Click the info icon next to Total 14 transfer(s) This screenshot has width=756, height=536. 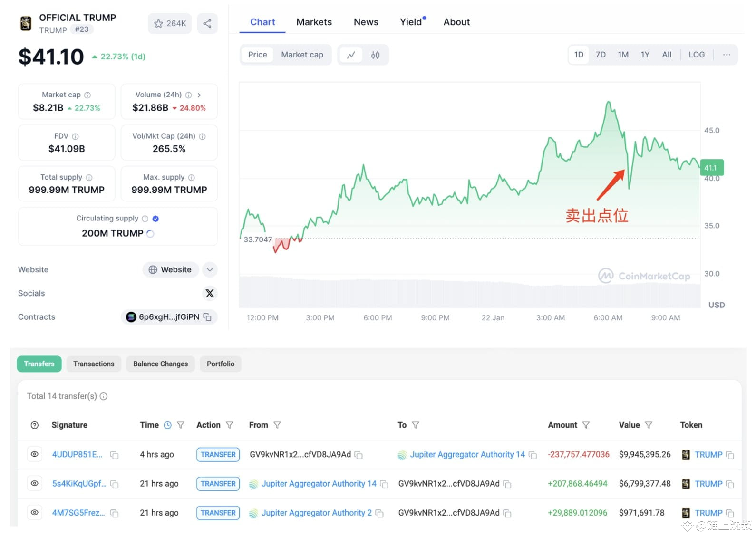point(104,396)
